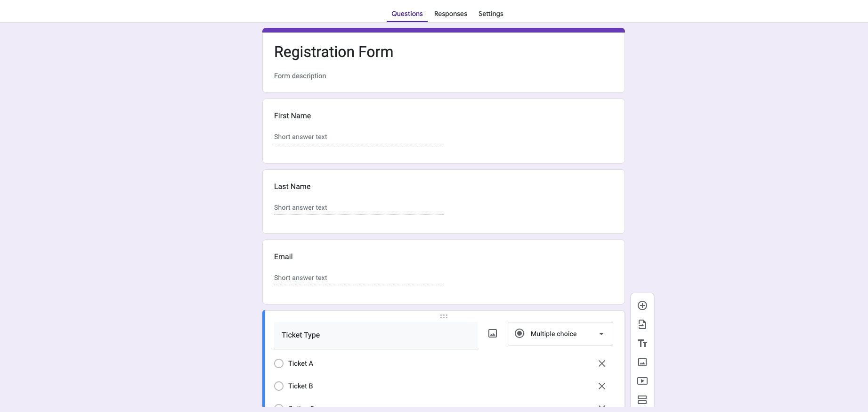The width and height of the screenshot is (868, 412).
Task: Open the question type dropdown
Action: click(560, 333)
